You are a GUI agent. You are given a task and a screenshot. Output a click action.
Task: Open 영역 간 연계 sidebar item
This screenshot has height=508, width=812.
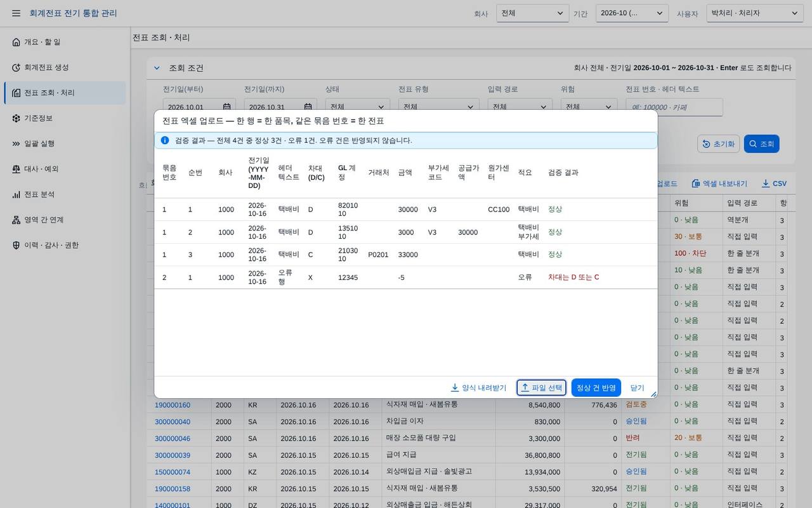tap(65, 220)
